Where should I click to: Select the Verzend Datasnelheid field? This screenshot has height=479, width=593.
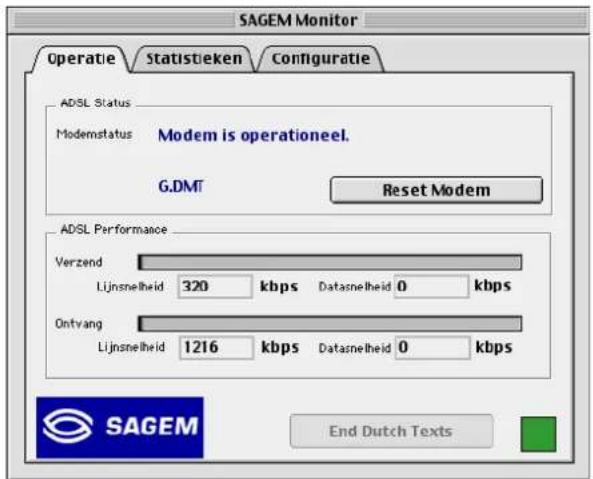(432, 287)
